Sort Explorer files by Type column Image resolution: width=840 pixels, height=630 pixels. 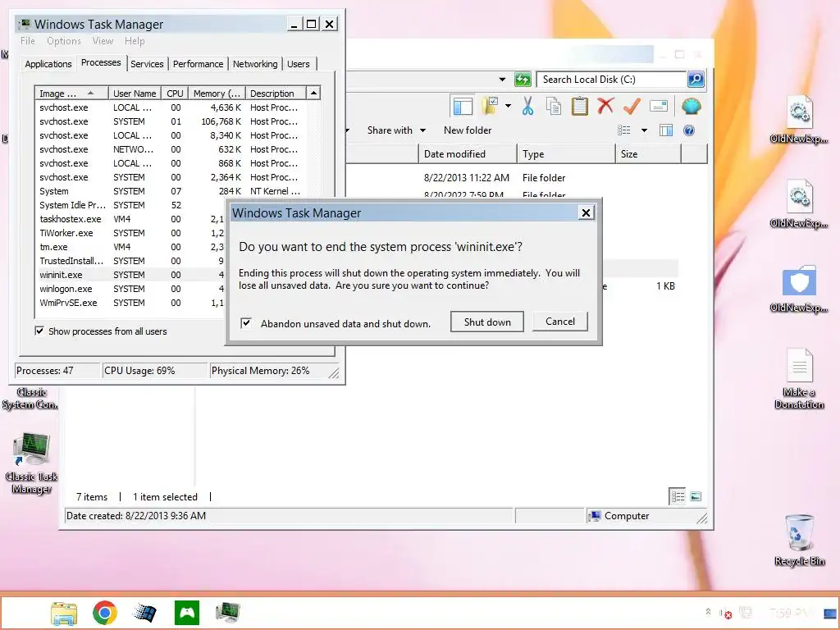[566, 153]
